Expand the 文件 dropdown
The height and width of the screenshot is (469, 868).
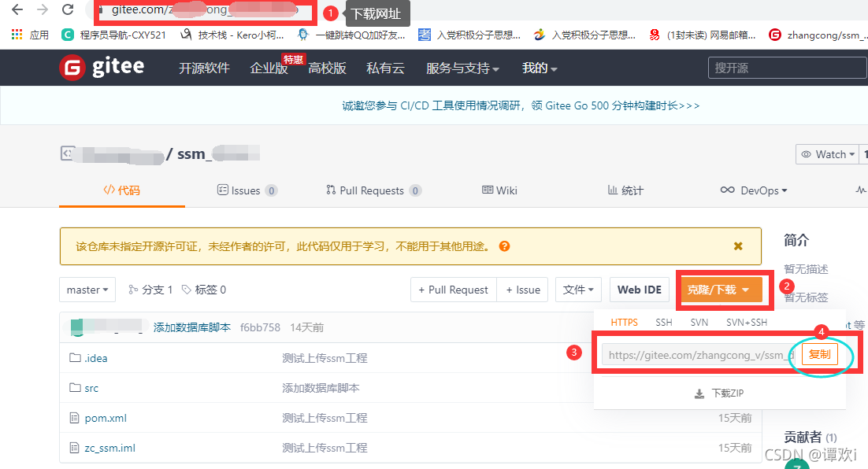tap(578, 290)
